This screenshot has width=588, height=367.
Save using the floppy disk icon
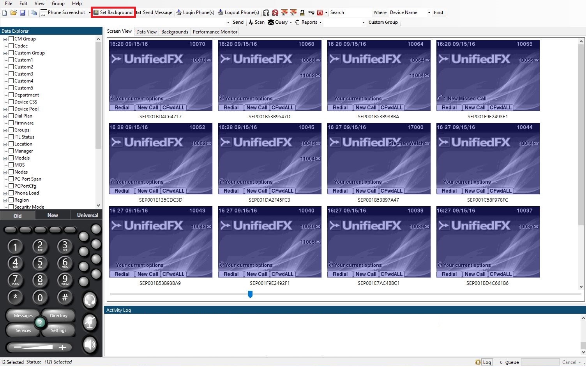[23, 13]
